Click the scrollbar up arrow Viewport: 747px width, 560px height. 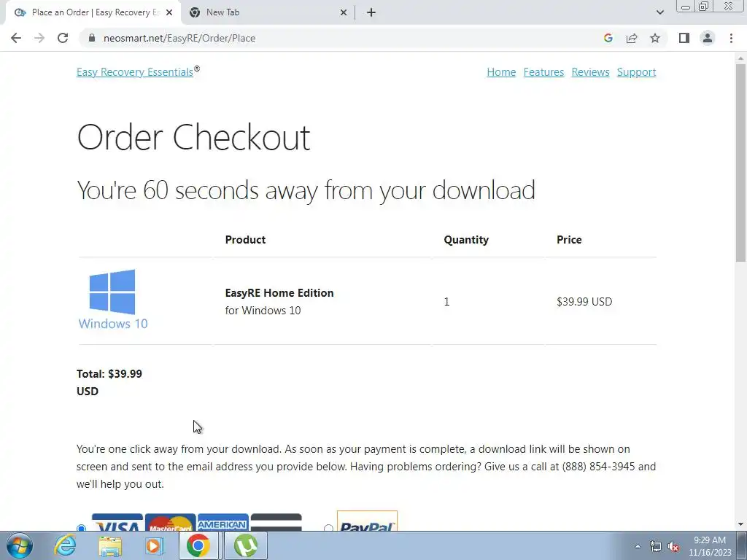(x=740, y=58)
